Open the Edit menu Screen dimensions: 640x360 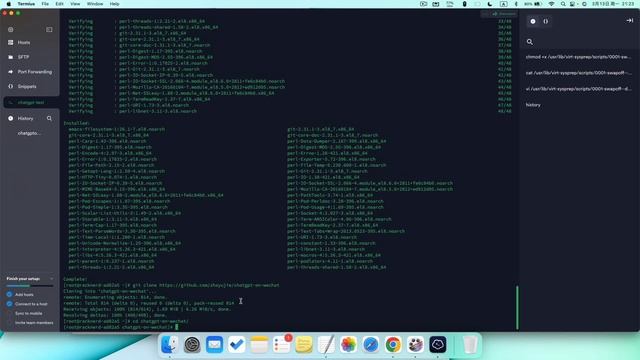click(59, 4)
